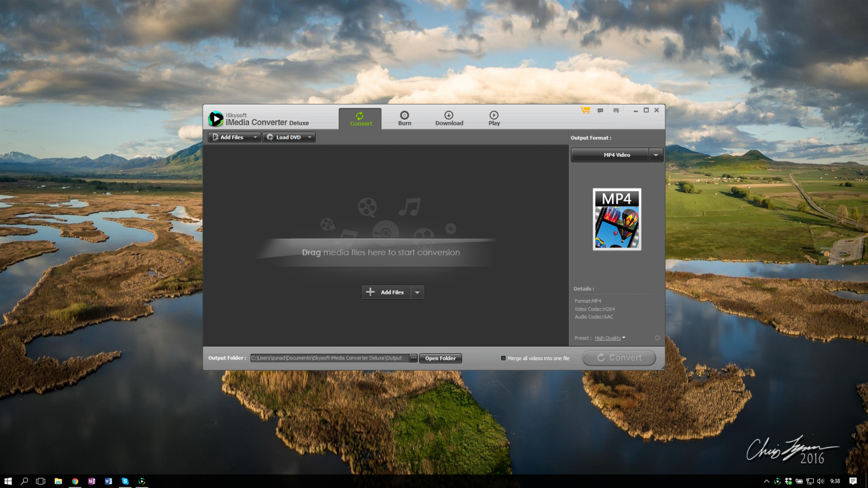Click the Open Folder button
868x488 pixels.
(x=440, y=358)
